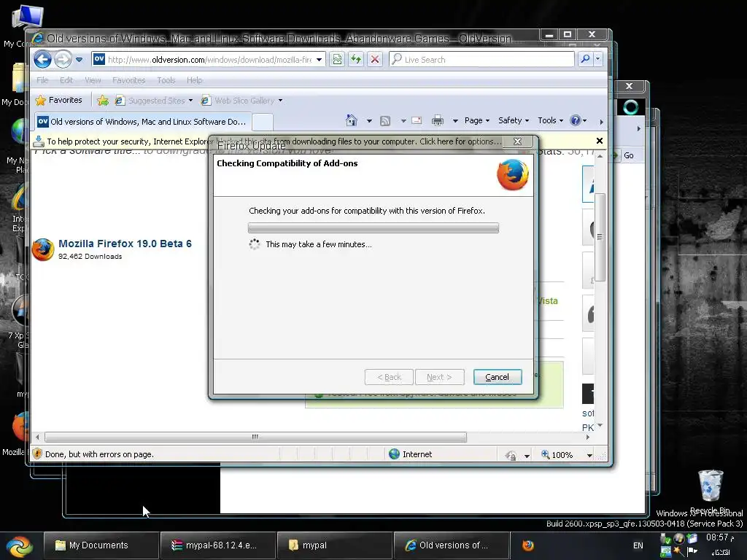Image resolution: width=747 pixels, height=560 pixels.
Task: Open the File menu in Internet Explorer
Action: pyautogui.click(x=42, y=80)
